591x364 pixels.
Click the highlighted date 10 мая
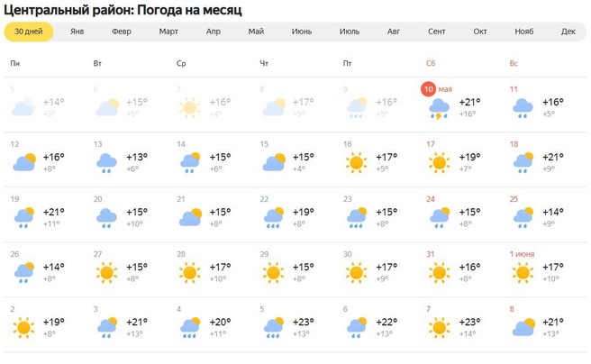tap(431, 89)
